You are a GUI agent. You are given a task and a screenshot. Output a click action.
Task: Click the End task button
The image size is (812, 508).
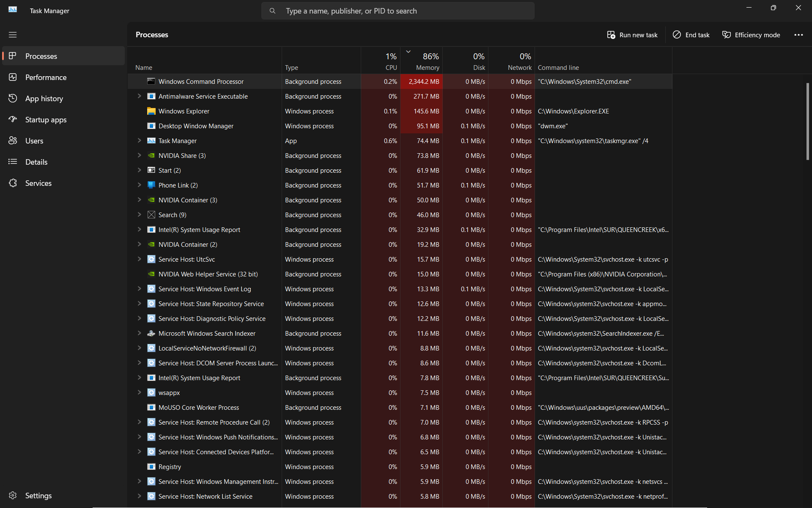(x=691, y=35)
